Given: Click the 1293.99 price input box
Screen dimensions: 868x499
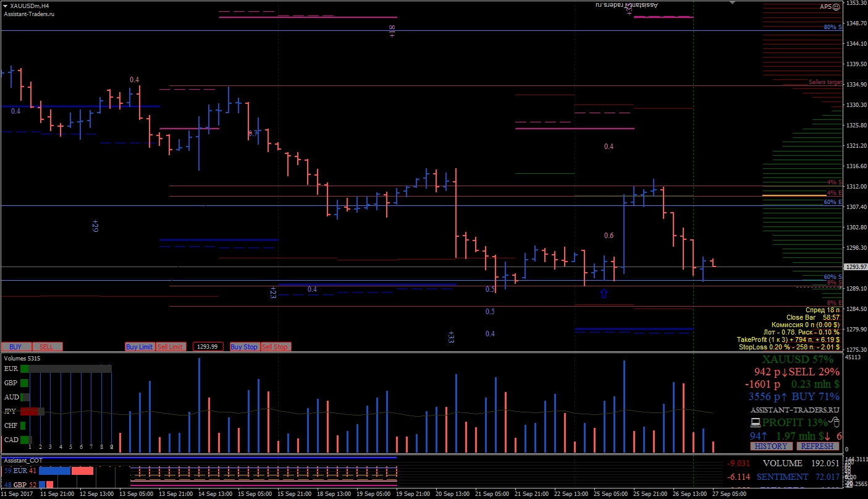Looking at the screenshot, I should click(208, 347).
